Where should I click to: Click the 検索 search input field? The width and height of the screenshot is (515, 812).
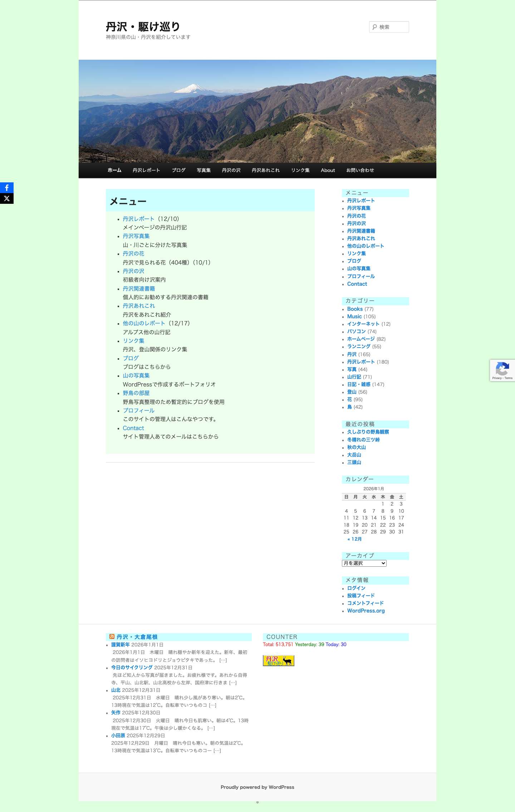[389, 27]
